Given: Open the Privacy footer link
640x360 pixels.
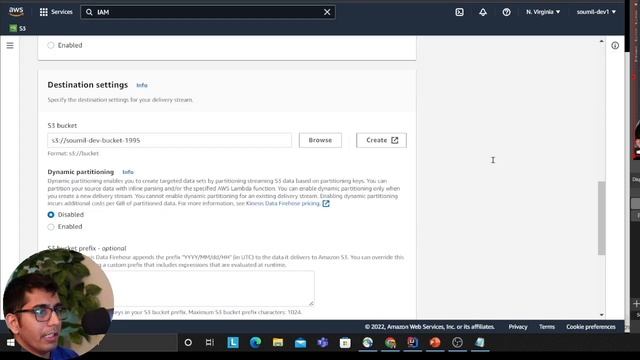Looking at the screenshot, I should tap(518, 327).
